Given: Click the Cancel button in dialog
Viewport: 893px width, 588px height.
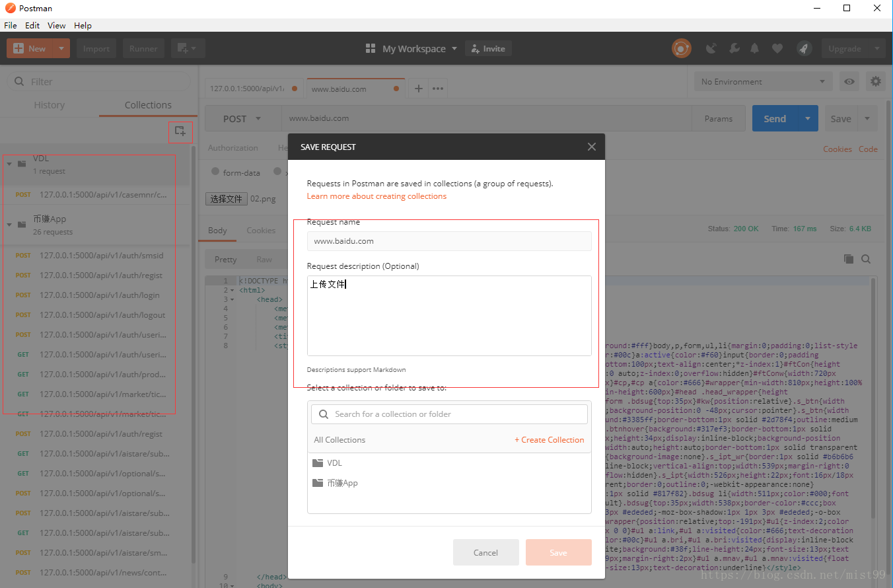Looking at the screenshot, I should [x=485, y=552].
